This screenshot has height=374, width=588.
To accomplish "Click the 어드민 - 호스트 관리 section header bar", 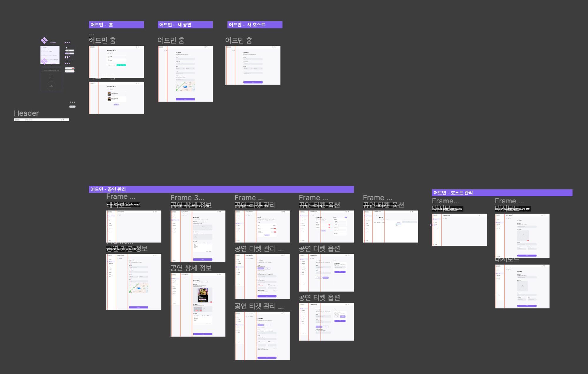I will pos(502,193).
